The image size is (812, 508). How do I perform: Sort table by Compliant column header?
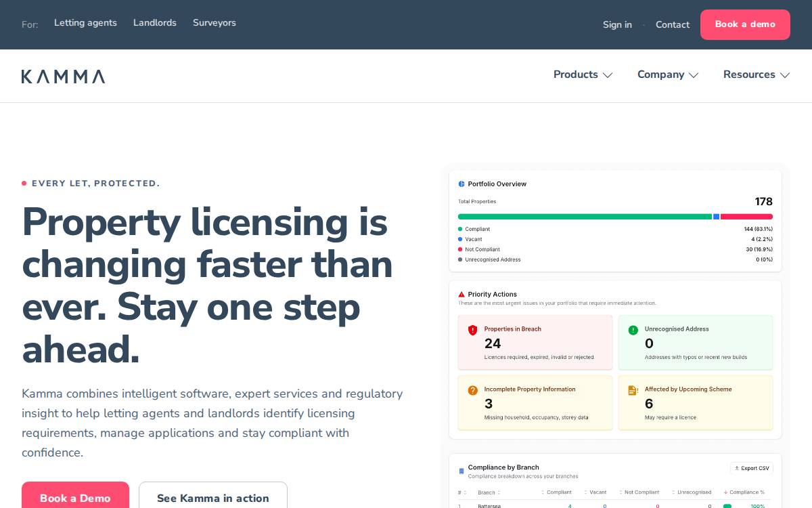[556, 492]
